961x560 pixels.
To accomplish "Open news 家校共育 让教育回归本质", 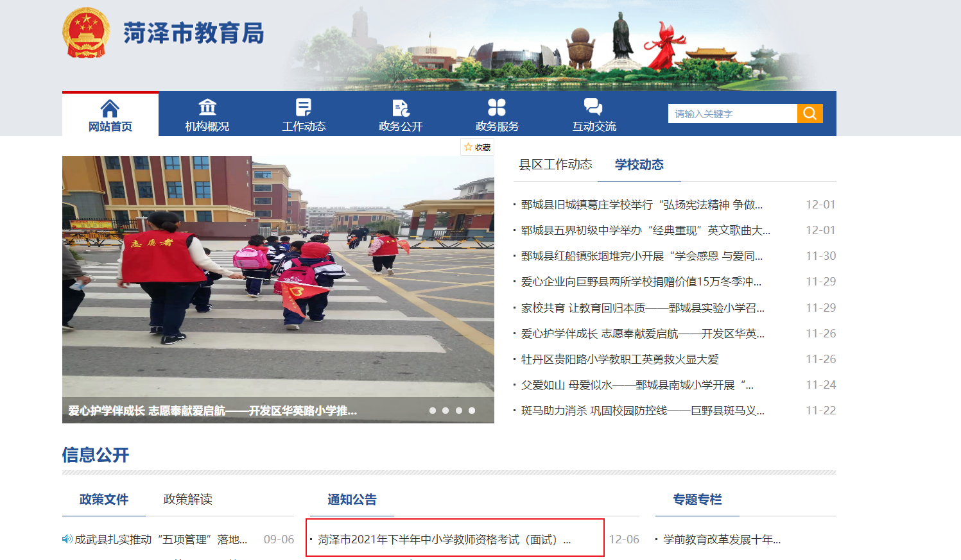I will [643, 308].
